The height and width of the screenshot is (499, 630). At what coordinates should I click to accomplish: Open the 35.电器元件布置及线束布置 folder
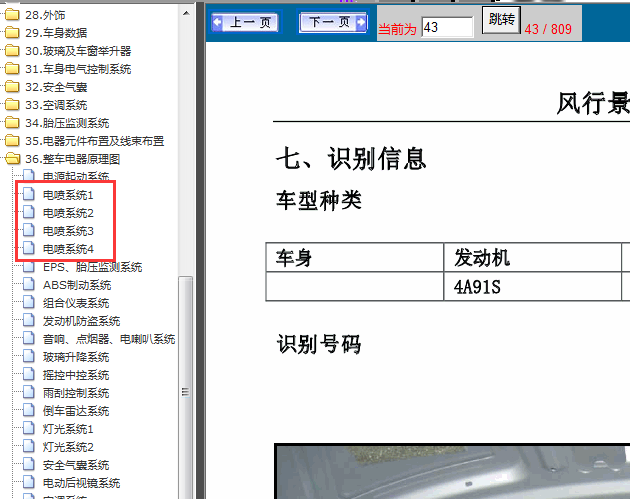pyautogui.click(x=94, y=141)
